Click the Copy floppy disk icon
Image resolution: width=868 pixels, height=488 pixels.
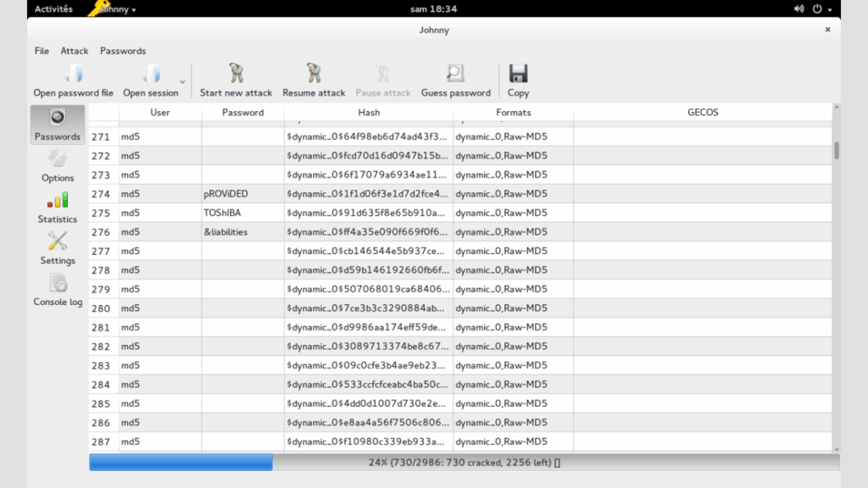[518, 74]
